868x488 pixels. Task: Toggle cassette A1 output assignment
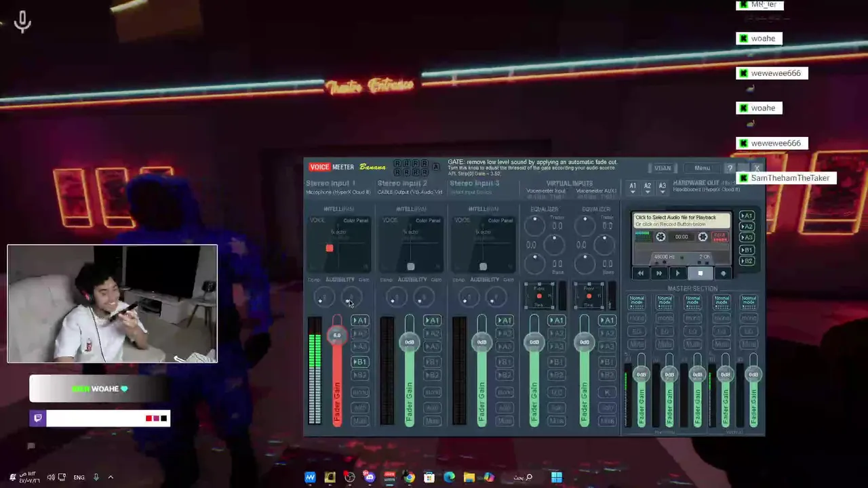tap(747, 216)
